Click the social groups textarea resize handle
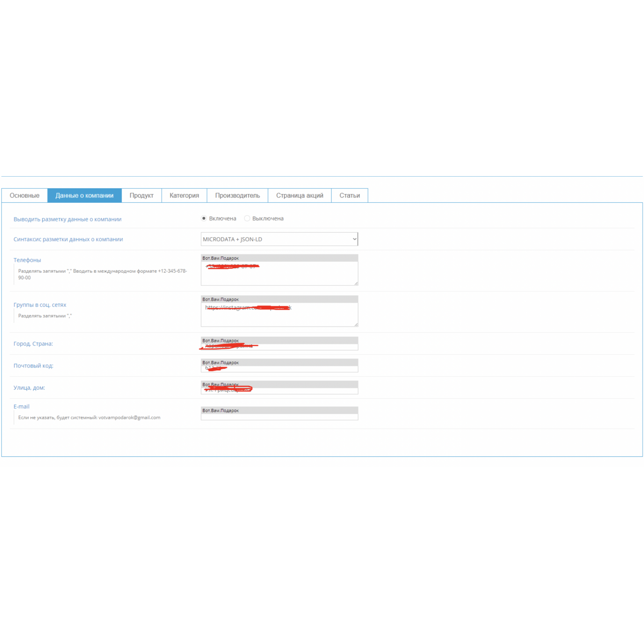This screenshot has width=644, height=644. 356,325
